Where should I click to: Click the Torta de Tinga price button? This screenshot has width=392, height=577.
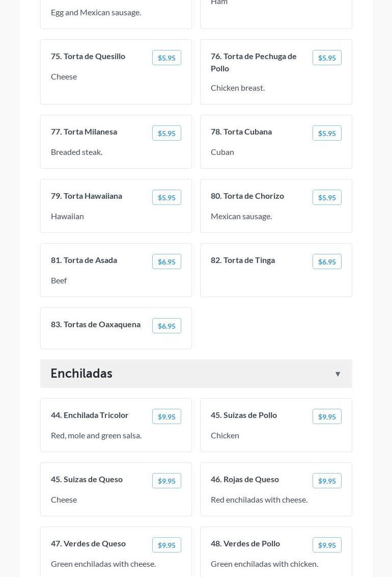pyautogui.click(x=327, y=262)
